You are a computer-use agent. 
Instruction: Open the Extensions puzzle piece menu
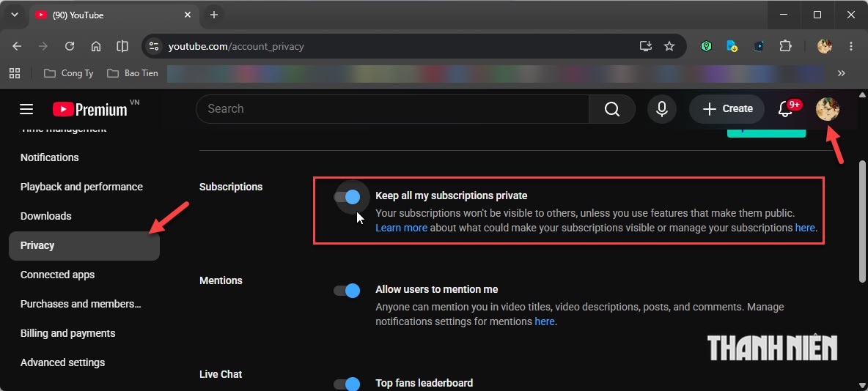[785, 46]
